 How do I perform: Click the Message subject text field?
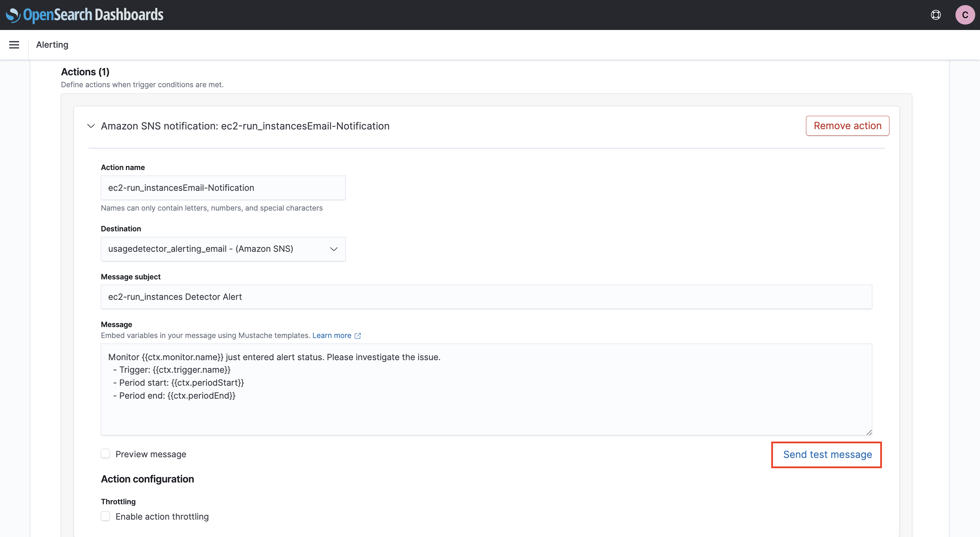click(x=486, y=296)
